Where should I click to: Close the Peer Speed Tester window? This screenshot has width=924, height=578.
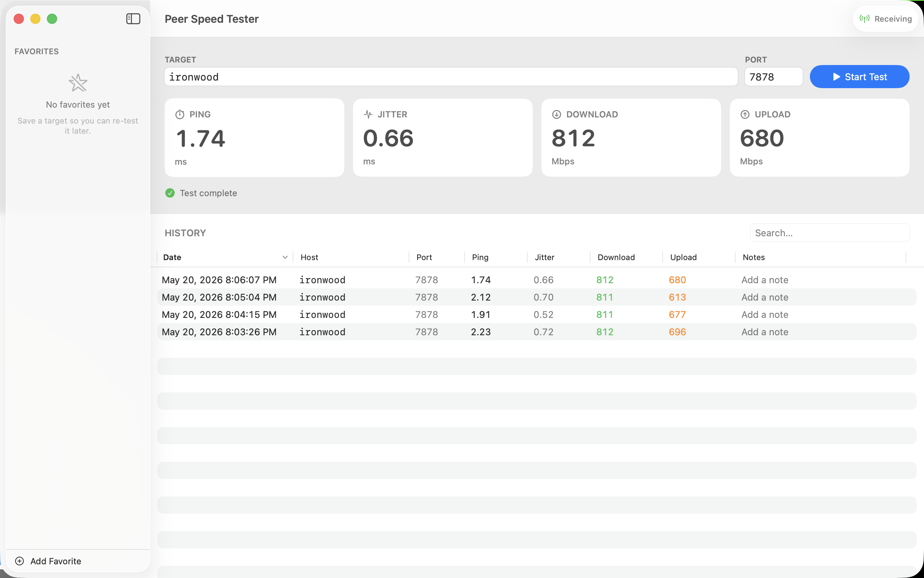coord(19,19)
